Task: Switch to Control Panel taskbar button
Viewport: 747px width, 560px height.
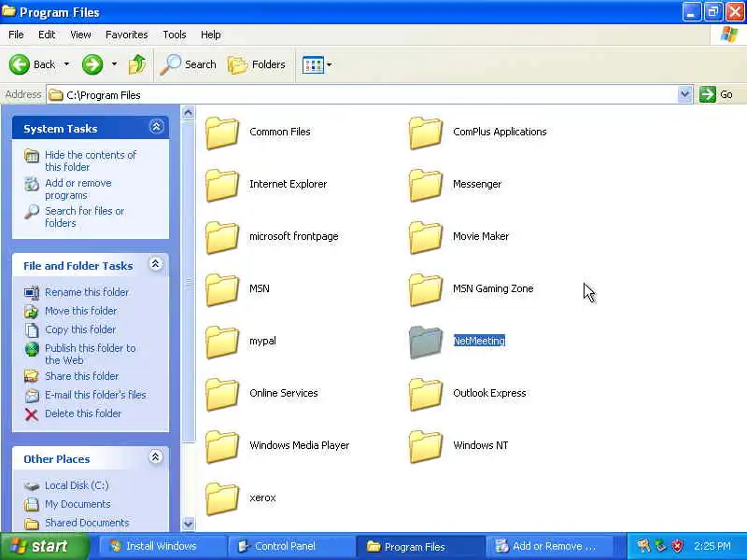Action: (291, 546)
